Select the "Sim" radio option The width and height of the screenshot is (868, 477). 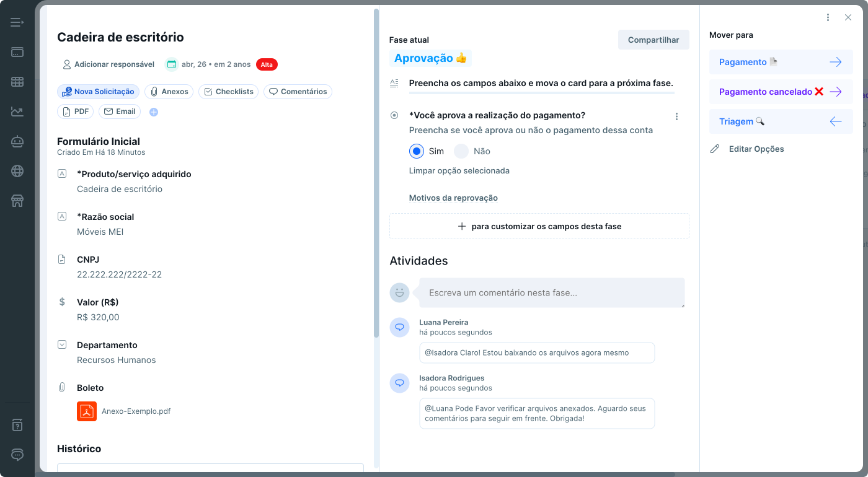tap(417, 151)
